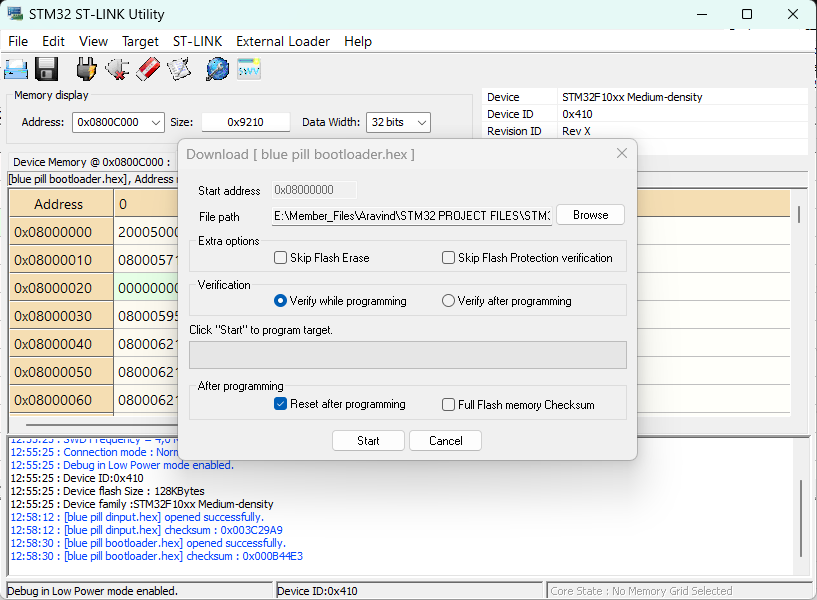The width and height of the screenshot is (817, 600).
Task: Click the Start button to program
Action: [x=368, y=441]
